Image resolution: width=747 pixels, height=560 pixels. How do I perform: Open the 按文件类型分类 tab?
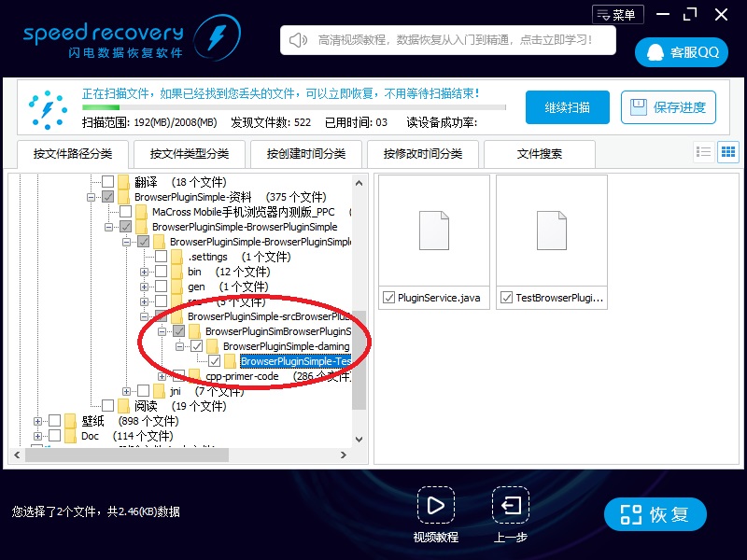click(x=189, y=154)
